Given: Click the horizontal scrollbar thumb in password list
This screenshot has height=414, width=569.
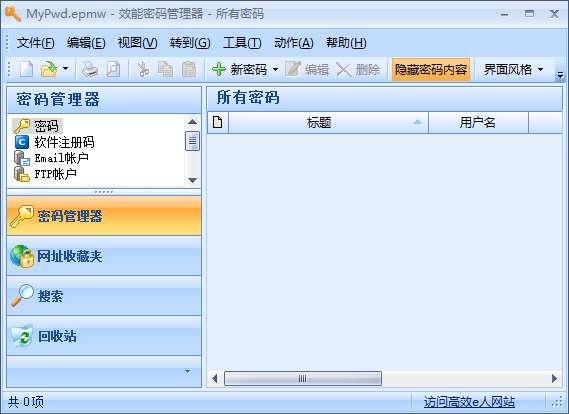Looking at the screenshot, I should (303, 378).
